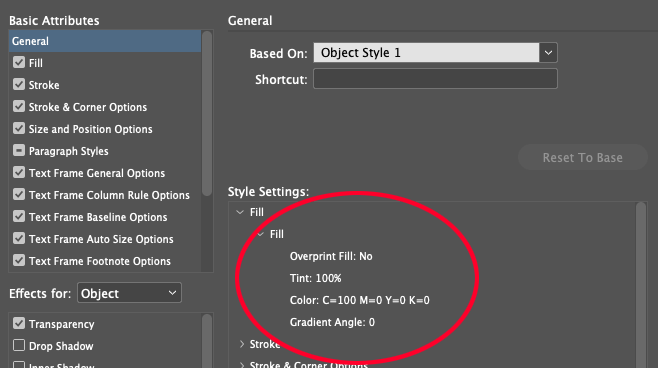658x368 pixels.
Task: Toggle Text Frame Footnote Options checkbox
Action: click(19, 260)
